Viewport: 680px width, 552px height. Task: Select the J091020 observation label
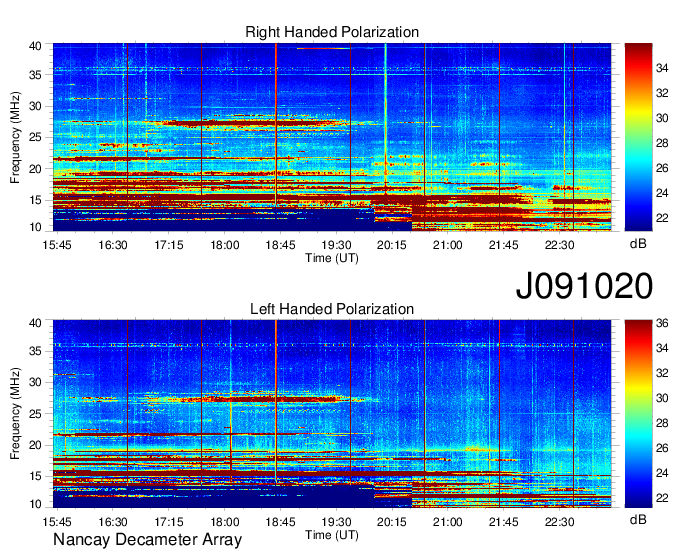[x=584, y=286]
